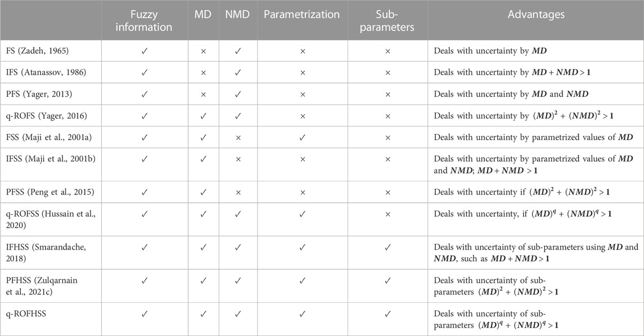The height and width of the screenshot is (336, 644).
Task: Click the cross mark for FS under MD
Action: coord(203,51)
